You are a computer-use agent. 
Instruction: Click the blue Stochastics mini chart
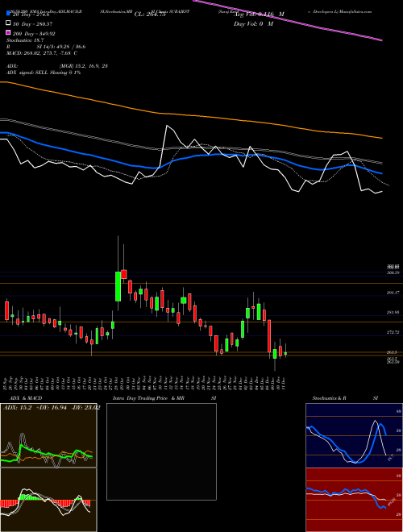(x=354, y=435)
